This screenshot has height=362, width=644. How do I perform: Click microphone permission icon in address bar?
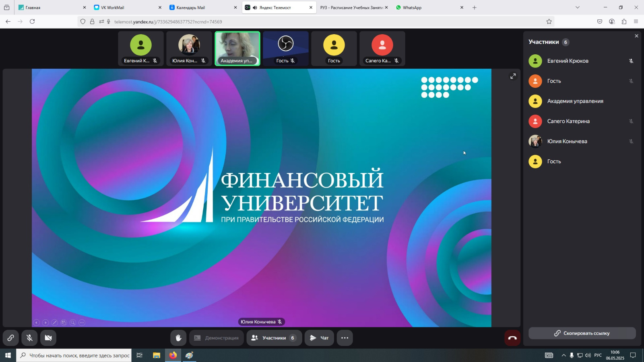109,22
